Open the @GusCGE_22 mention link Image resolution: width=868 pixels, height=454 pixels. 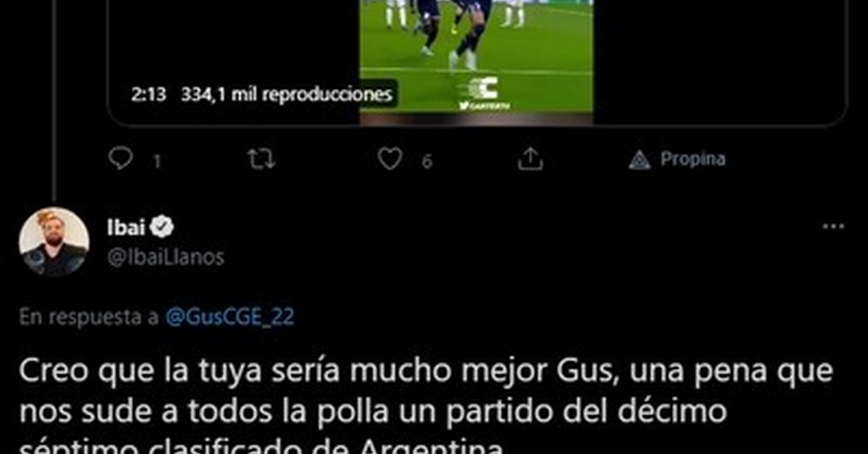pyautogui.click(x=230, y=317)
